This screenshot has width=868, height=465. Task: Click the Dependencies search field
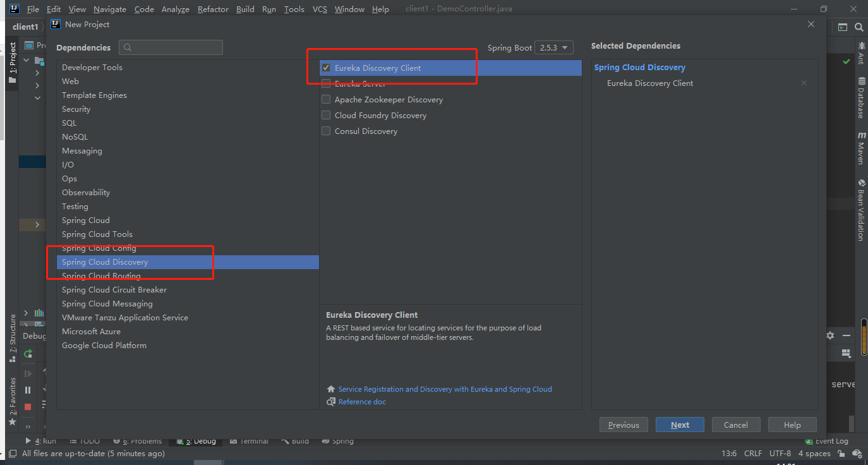[x=171, y=47]
